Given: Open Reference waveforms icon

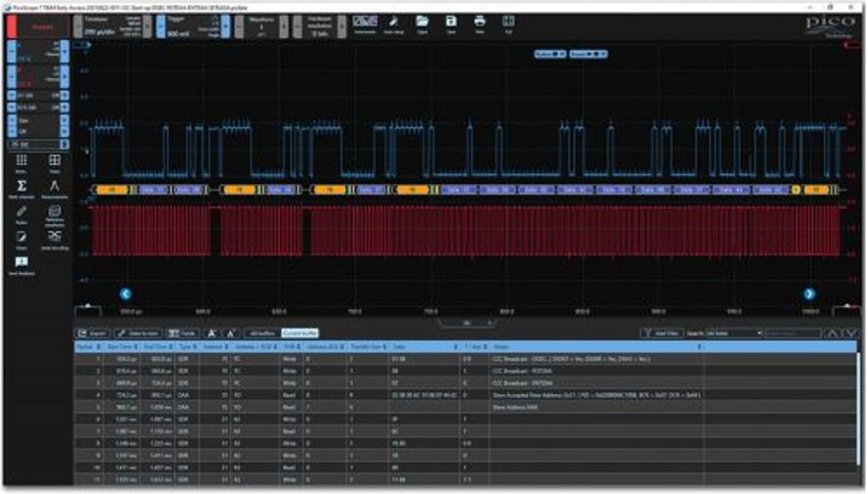Looking at the screenshot, I should click(x=54, y=215).
